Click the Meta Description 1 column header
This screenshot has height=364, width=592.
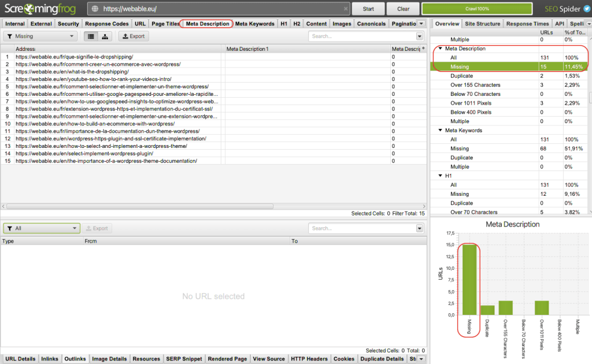point(307,49)
